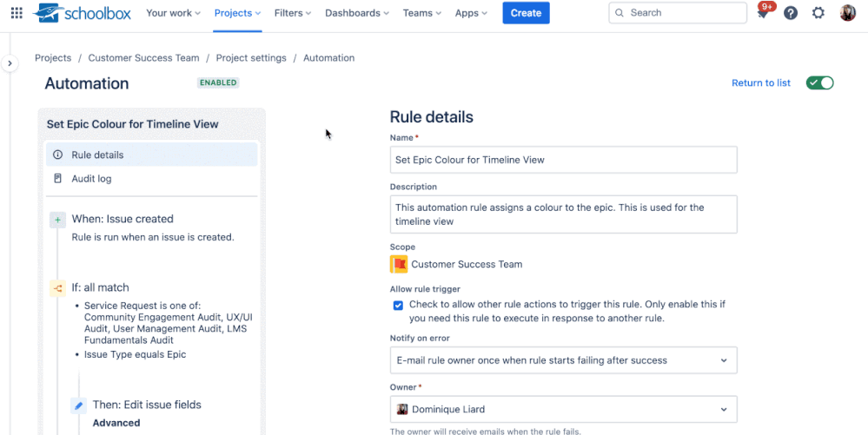
Task: Open the Notify on error dropdown
Action: 564,360
